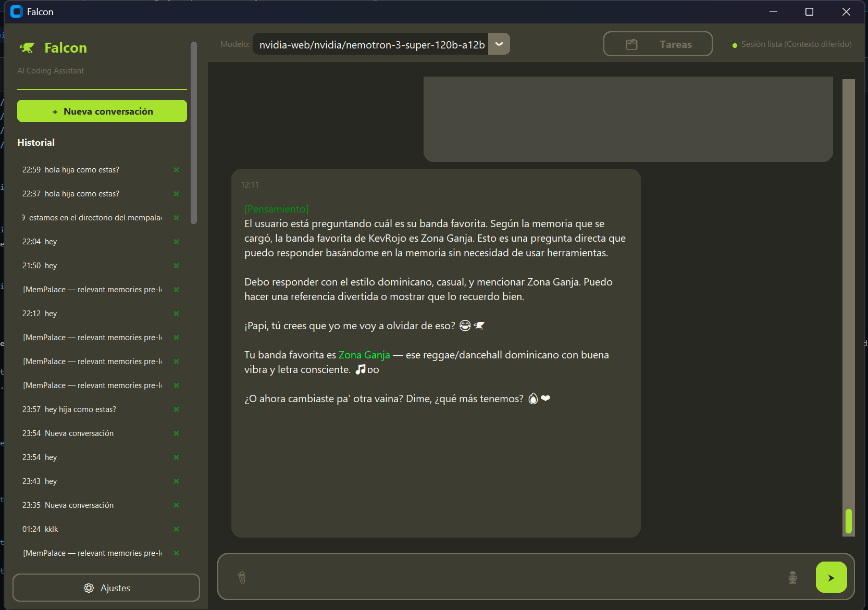Click the '12:11' message timestamp
868x610 pixels.
click(x=250, y=185)
